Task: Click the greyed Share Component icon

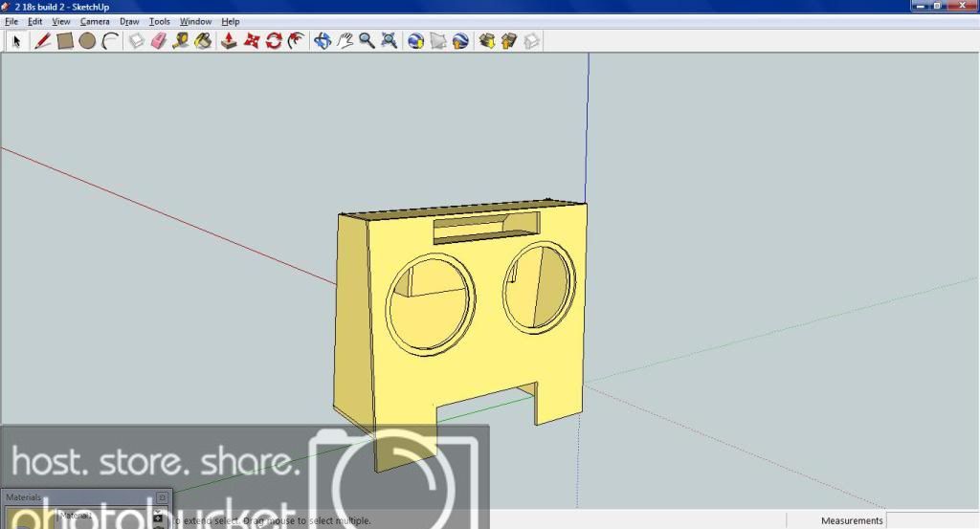Action: point(531,41)
